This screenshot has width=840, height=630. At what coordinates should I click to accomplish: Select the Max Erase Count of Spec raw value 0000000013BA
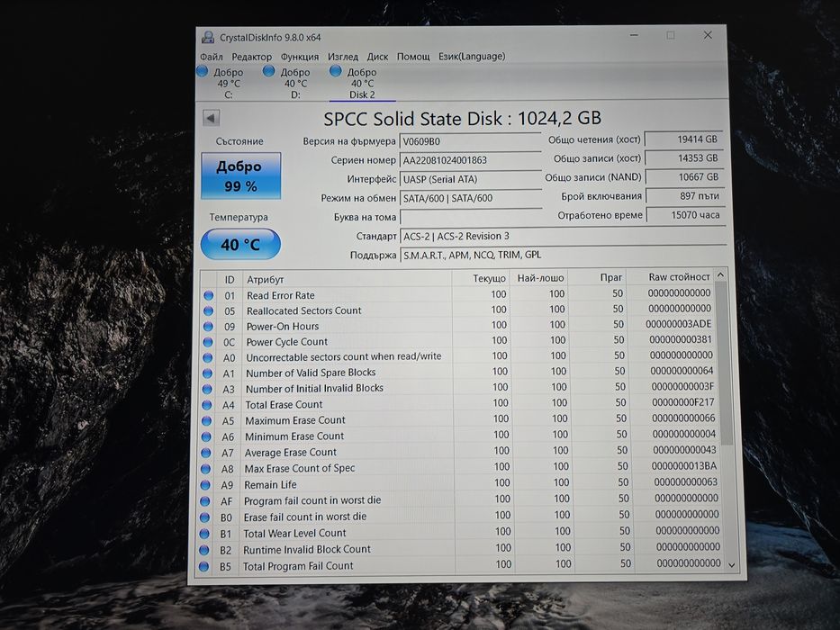(683, 466)
